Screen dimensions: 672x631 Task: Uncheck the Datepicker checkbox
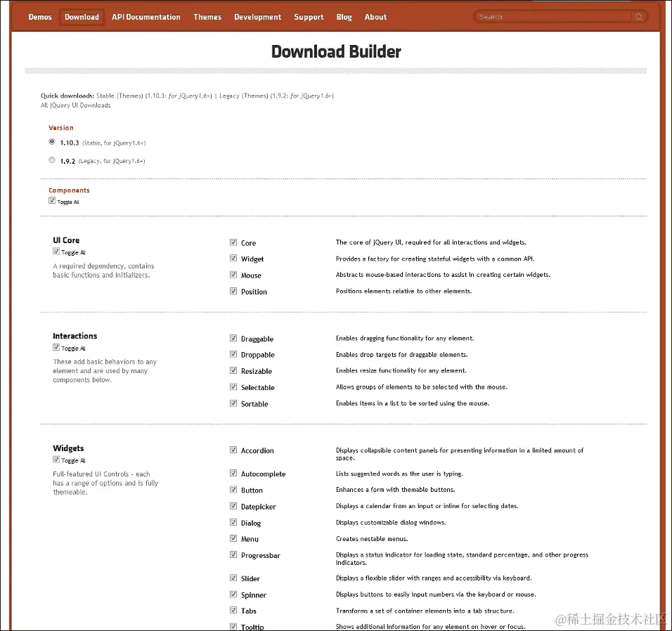pyautogui.click(x=233, y=506)
